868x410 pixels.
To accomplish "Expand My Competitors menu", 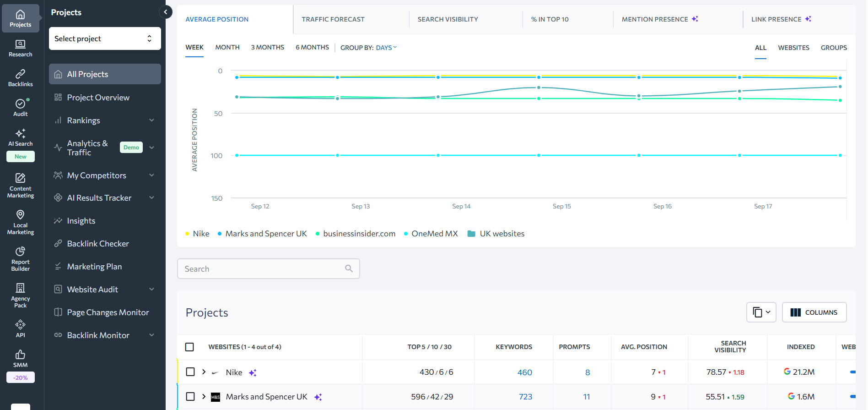I will 152,175.
